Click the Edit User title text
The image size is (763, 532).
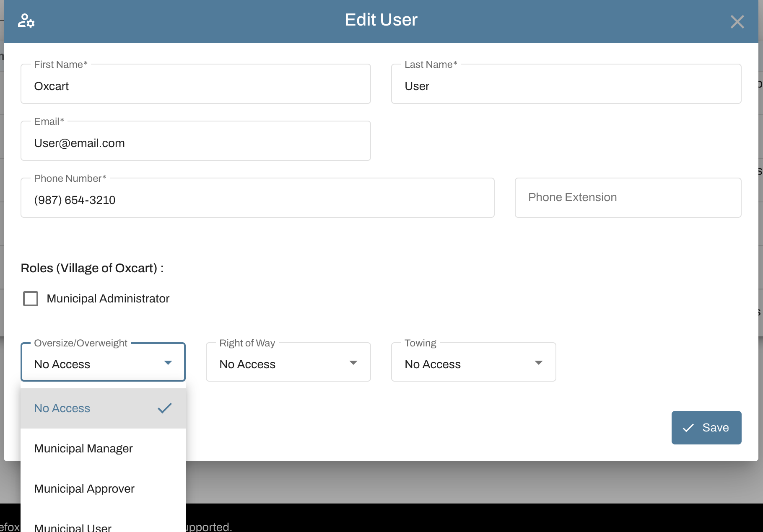381,20
